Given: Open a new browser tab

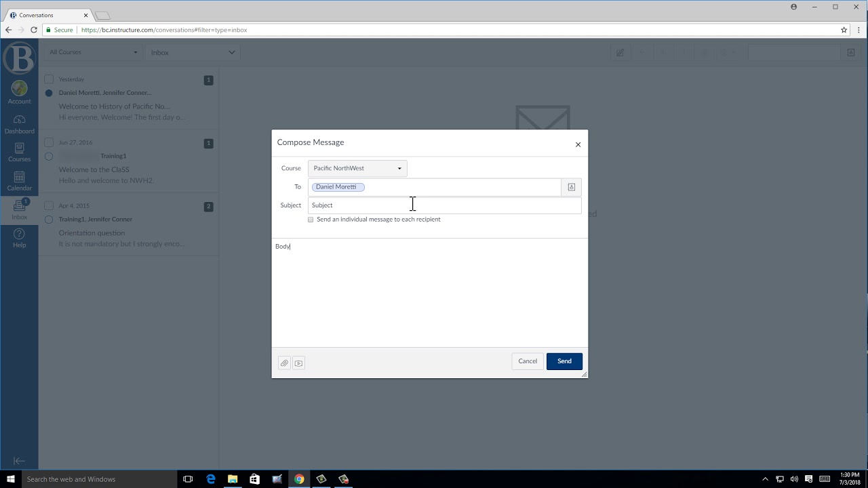Looking at the screenshot, I should coord(102,15).
